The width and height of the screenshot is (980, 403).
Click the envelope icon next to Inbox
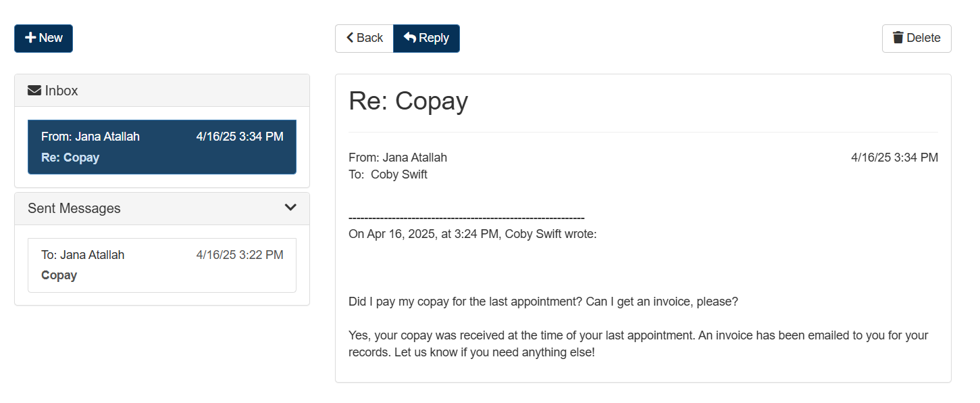[34, 91]
